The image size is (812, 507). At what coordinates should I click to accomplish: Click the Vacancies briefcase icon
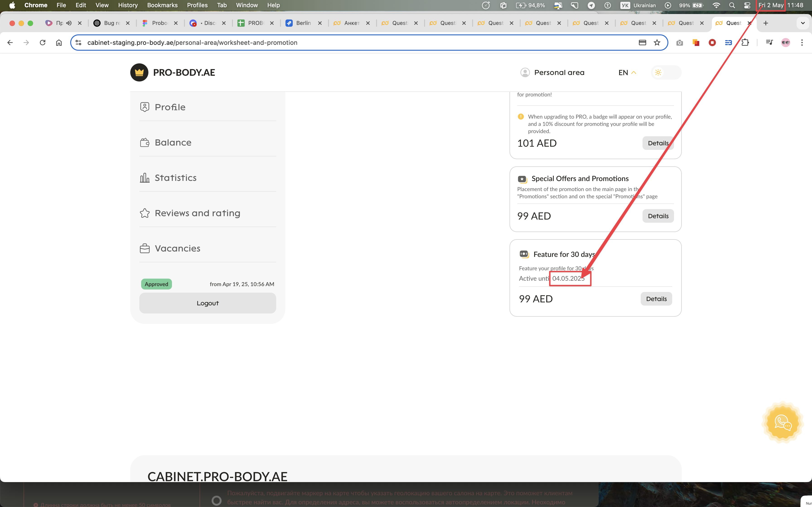[x=145, y=249]
